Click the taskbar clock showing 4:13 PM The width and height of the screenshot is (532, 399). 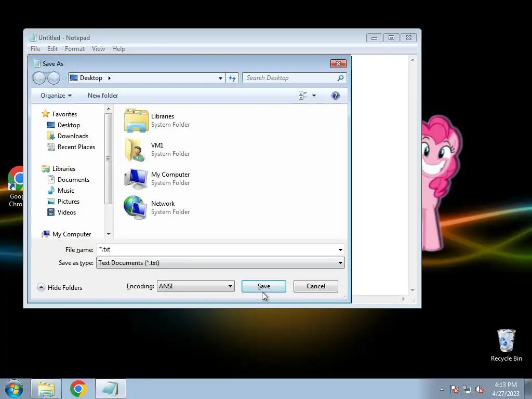pyautogui.click(x=506, y=389)
